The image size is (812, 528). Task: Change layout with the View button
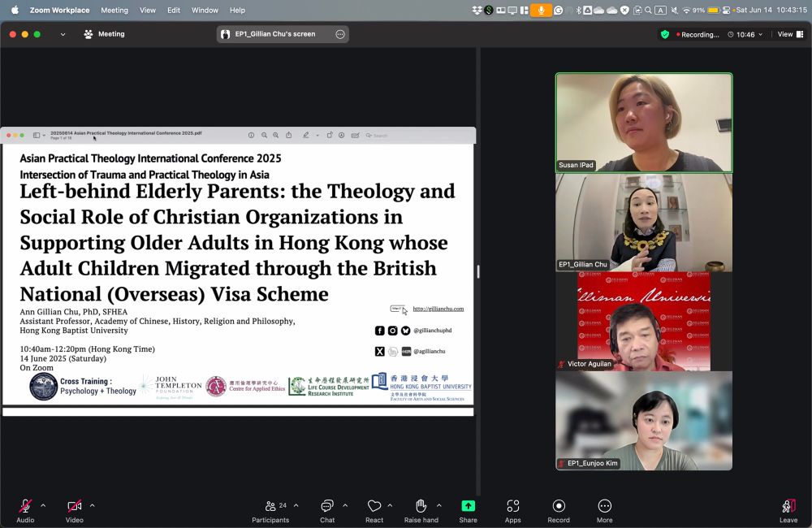[x=790, y=34]
